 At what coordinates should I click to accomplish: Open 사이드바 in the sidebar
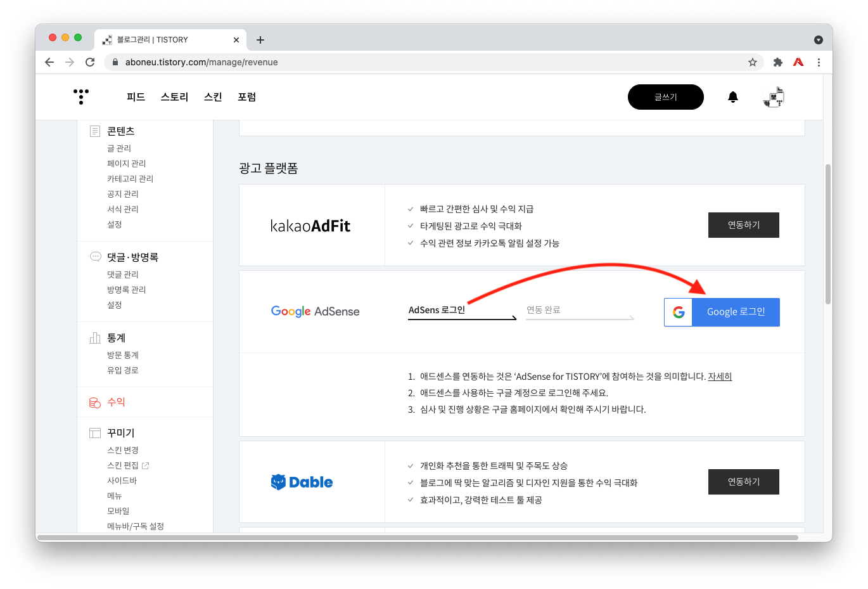pos(122,481)
